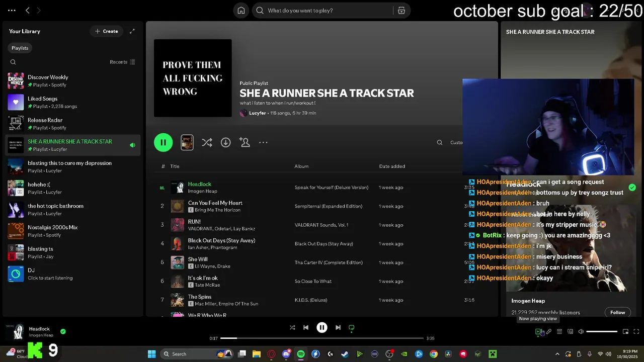Search within Your Library

coord(13,62)
